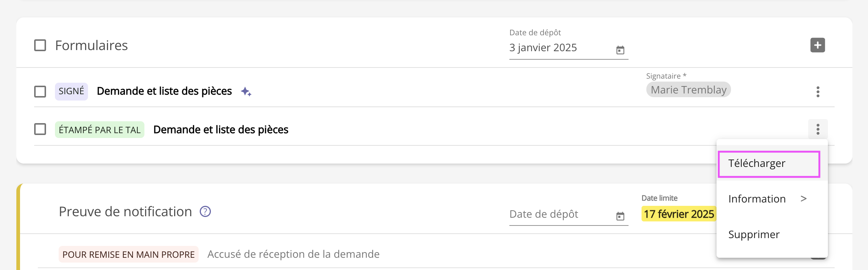The width and height of the screenshot is (868, 270).
Task: Tick the Formulaires header checkbox
Action: click(x=40, y=45)
